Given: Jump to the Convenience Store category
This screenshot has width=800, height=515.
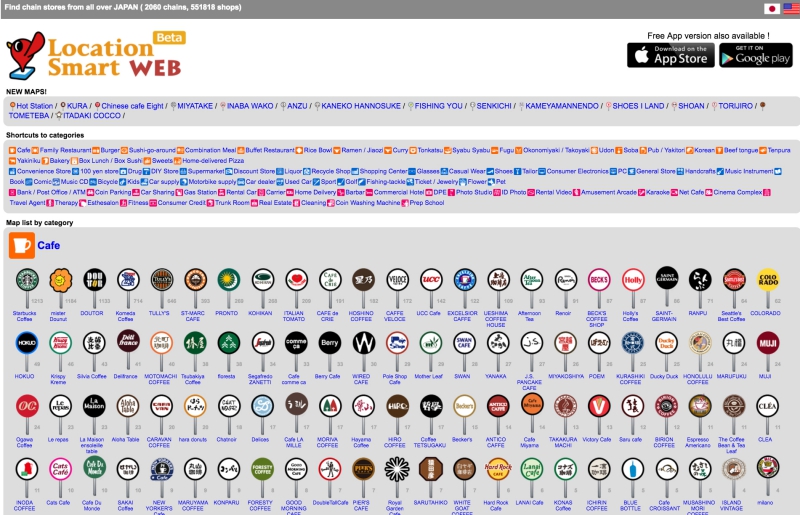Looking at the screenshot, I should pyautogui.click(x=44, y=171).
